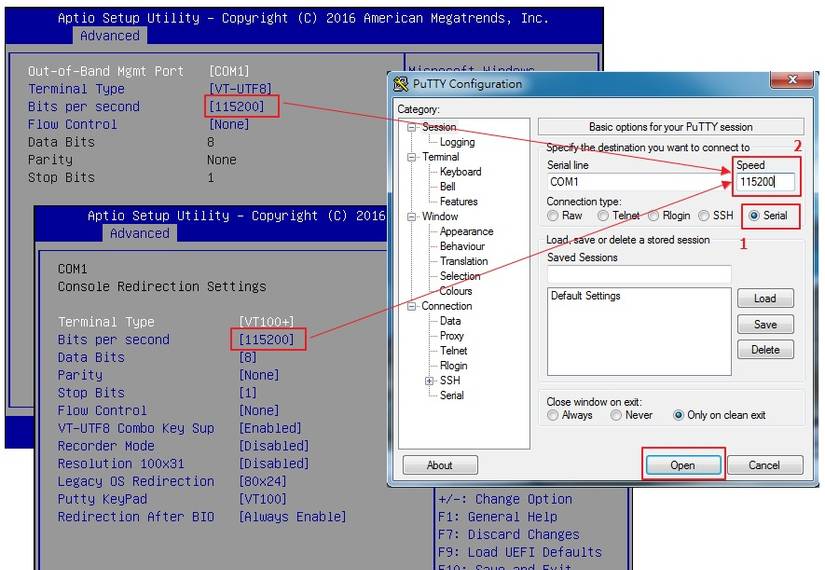Viewport: 825px width, 570px height.
Task: Close the PuTTY Configuration window
Action: tap(793, 80)
